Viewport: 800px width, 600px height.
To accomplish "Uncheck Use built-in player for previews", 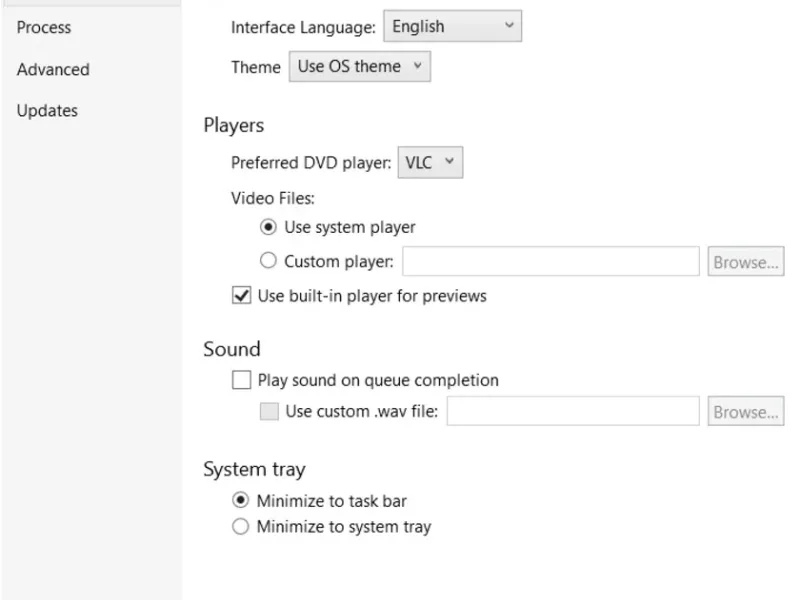I will point(241,296).
